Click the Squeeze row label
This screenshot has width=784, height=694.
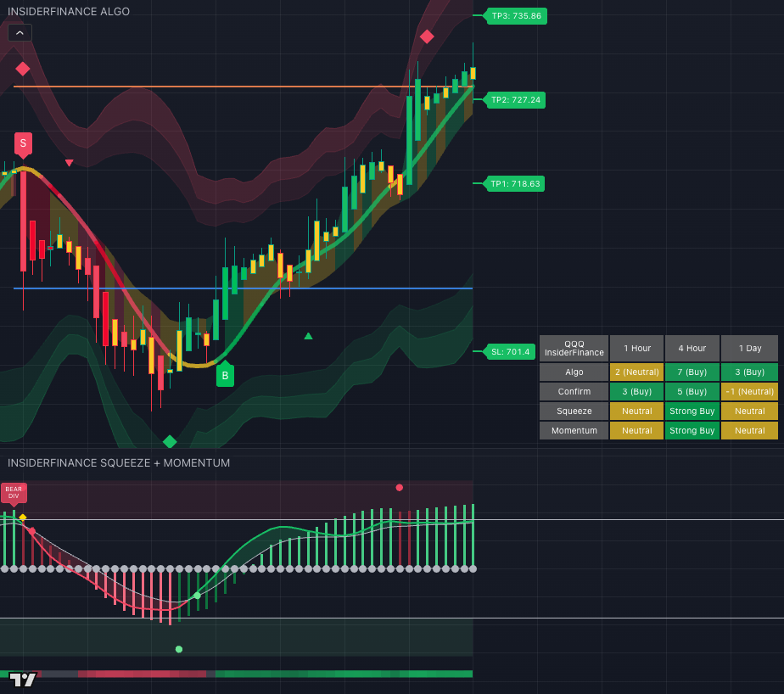pyautogui.click(x=574, y=411)
